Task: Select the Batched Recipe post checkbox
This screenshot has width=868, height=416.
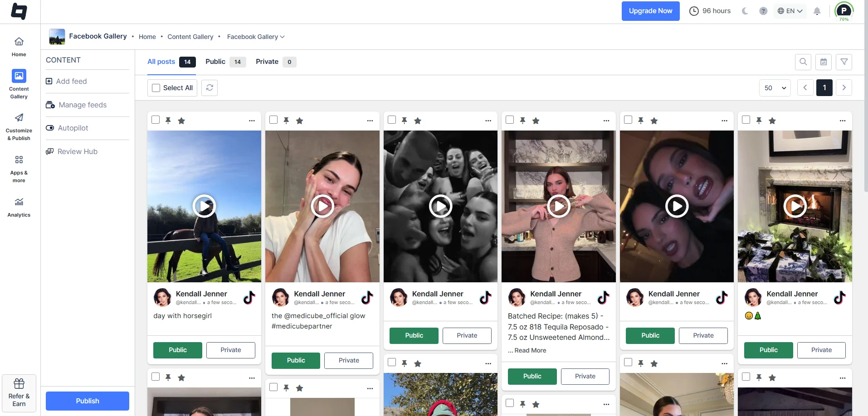Action: pyautogui.click(x=510, y=120)
